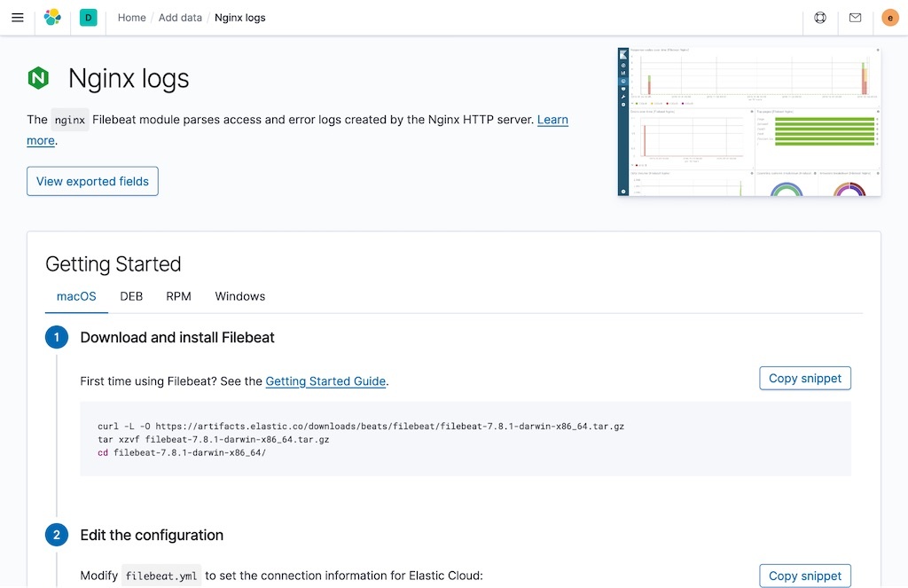This screenshot has width=908, height=588.
Task: Click the step 2 number badge
Action: [x=57, y=535]
